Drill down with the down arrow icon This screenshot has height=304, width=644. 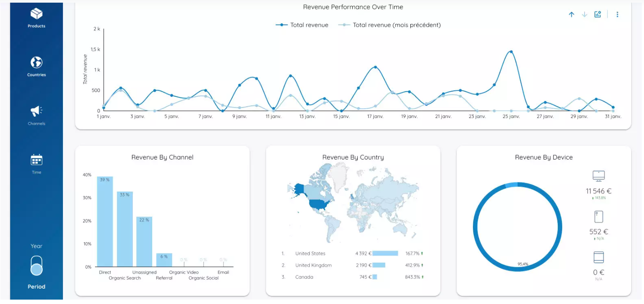click(x=585, y=15)
